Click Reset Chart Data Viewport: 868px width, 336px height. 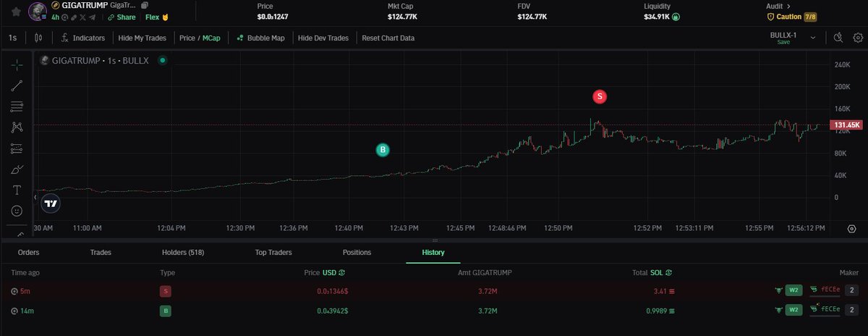click(x=388, y=38)
